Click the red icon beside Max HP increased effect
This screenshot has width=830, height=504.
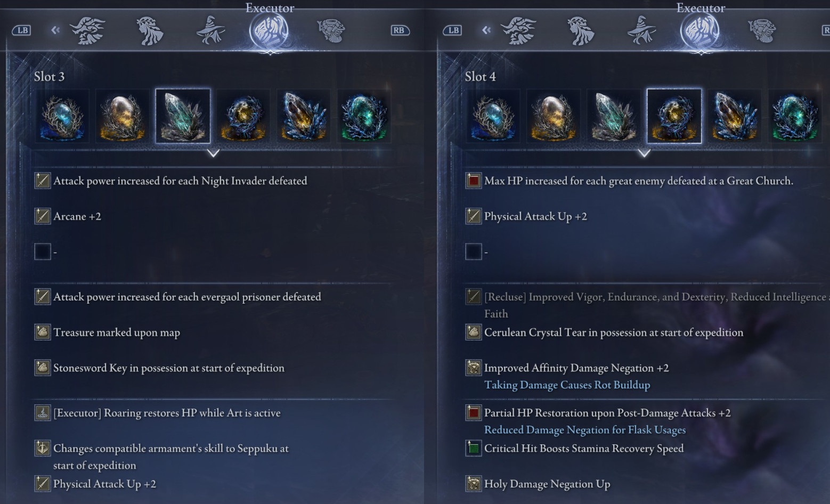click(x=474, y=181)
